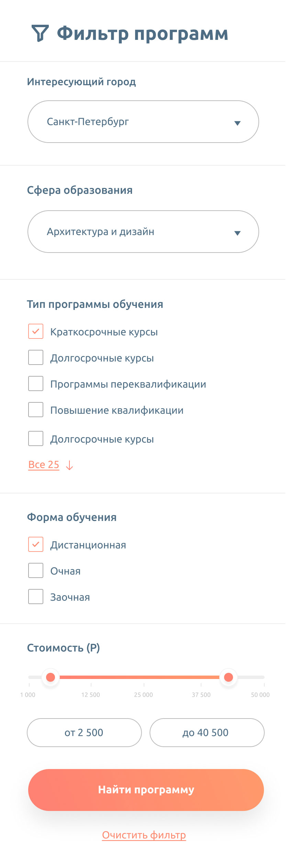Click the triangle arrow in the education sphere selector

coord(237,233)
